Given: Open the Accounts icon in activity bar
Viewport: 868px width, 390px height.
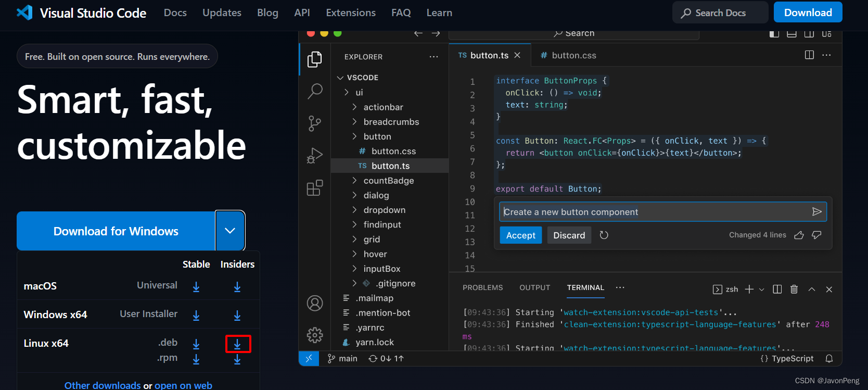Looking at the screenshot, I should click(x=315, y=303).
